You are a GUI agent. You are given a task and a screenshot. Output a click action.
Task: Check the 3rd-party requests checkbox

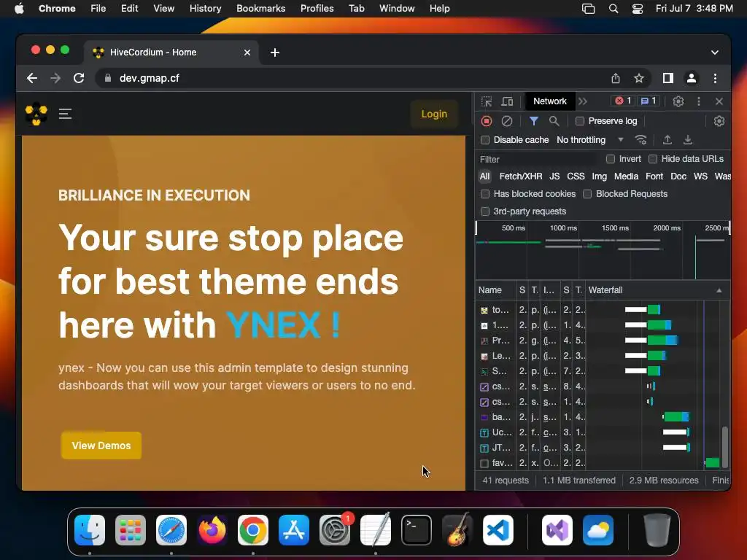click(485, 211)
